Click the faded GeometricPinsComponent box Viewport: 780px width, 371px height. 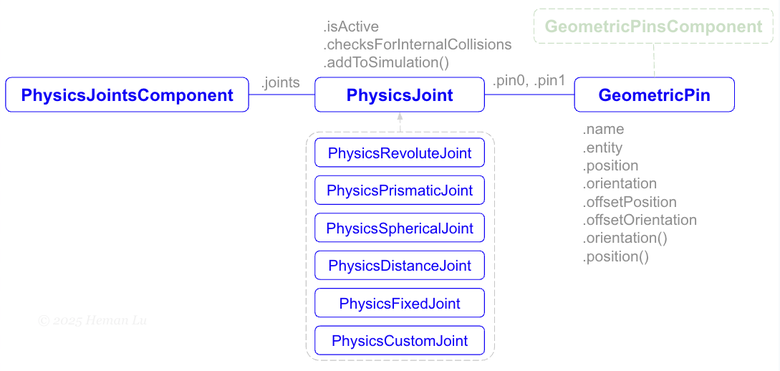tap(654, 26)
